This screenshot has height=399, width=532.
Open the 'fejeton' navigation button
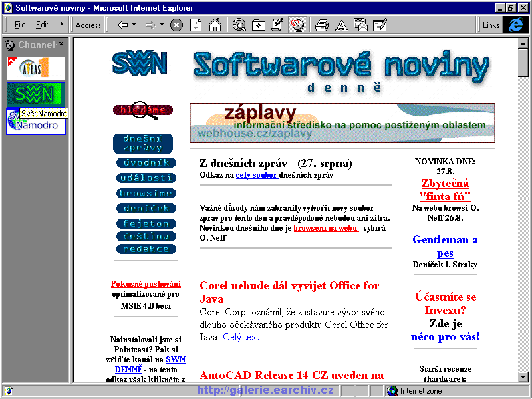(146, 223)
